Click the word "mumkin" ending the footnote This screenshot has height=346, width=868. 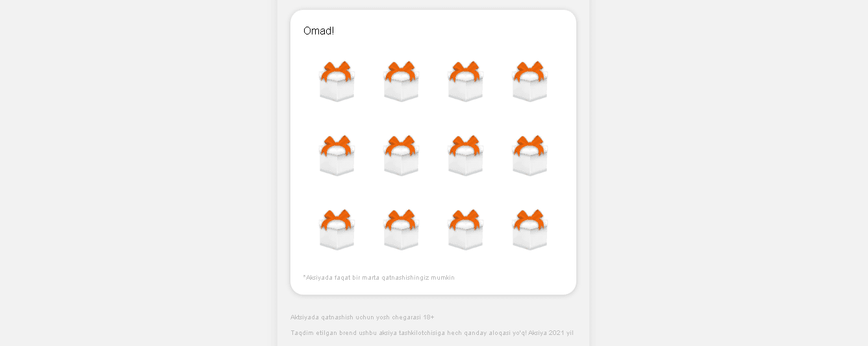coord(442,278)
